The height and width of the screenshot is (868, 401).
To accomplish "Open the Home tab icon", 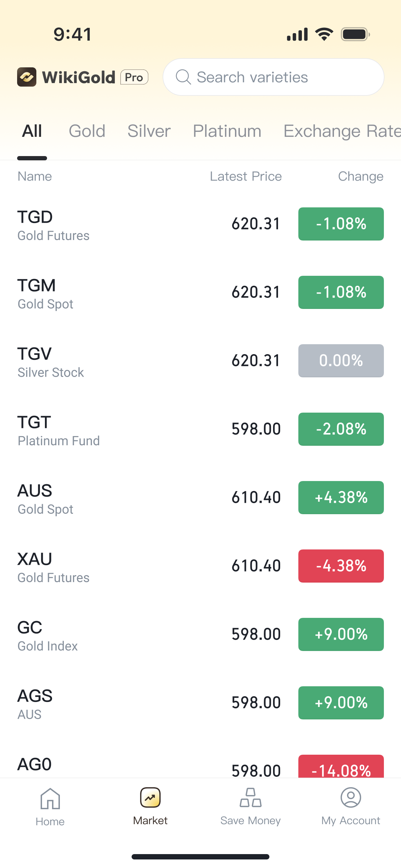I will click(x=50, y=798).
